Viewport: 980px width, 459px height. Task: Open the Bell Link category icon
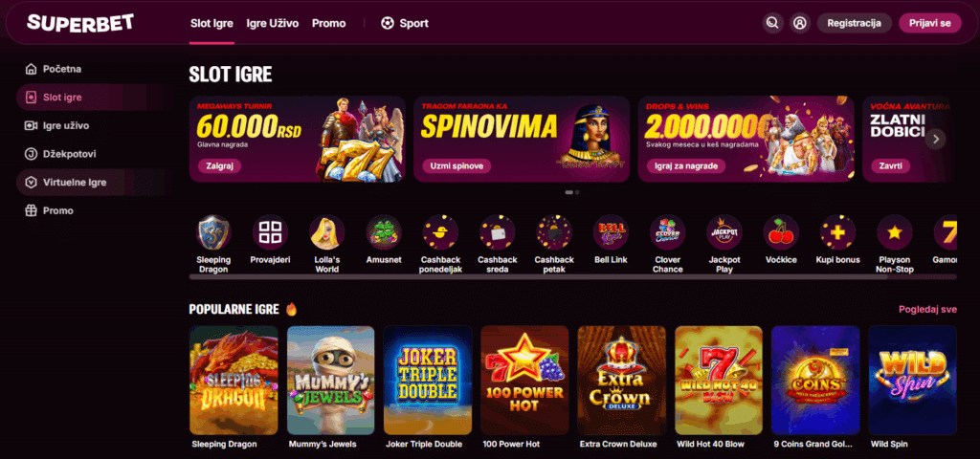[611, 232]
